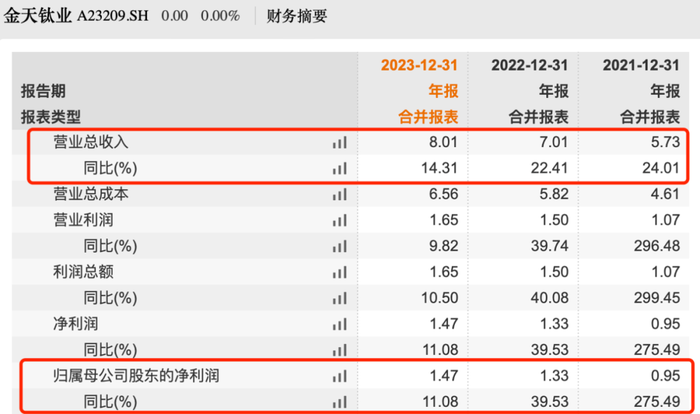Select the 营业总收入 row label
This screenshot has width=700, height=414.
pyautogui.click(x=91, y=142)
